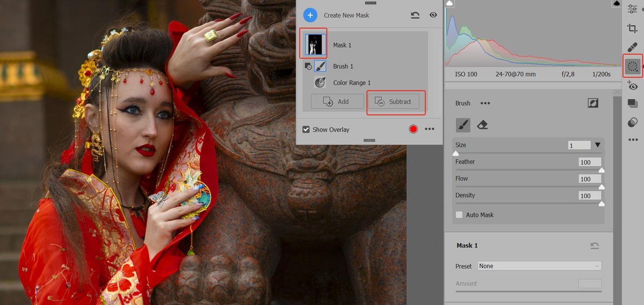Click the Amount value field
The height and width of the screenshot is (305, 644).
[590, 284]
